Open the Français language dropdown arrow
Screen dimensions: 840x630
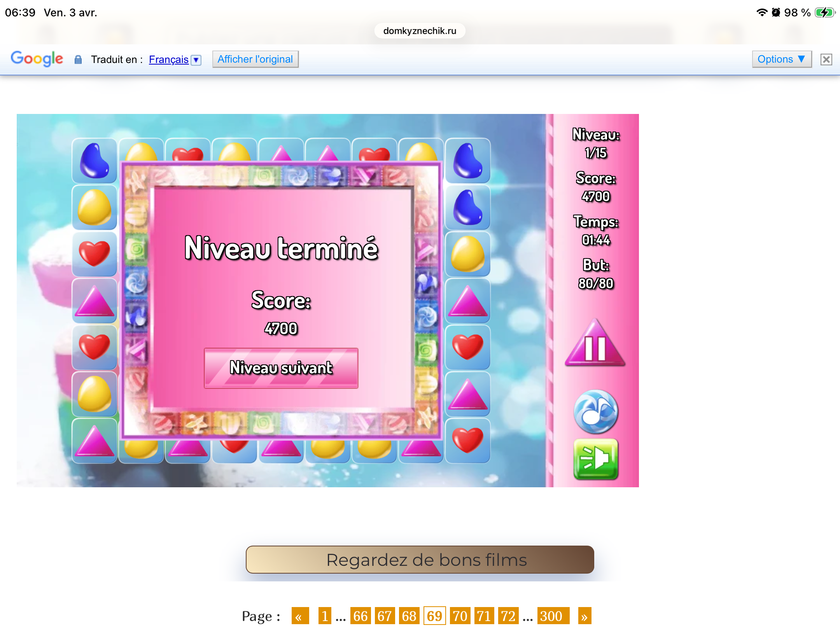point(196,60)
